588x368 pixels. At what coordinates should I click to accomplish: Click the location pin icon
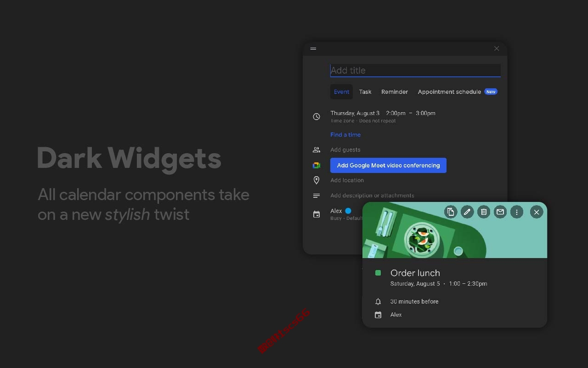[x=317, y=180]
